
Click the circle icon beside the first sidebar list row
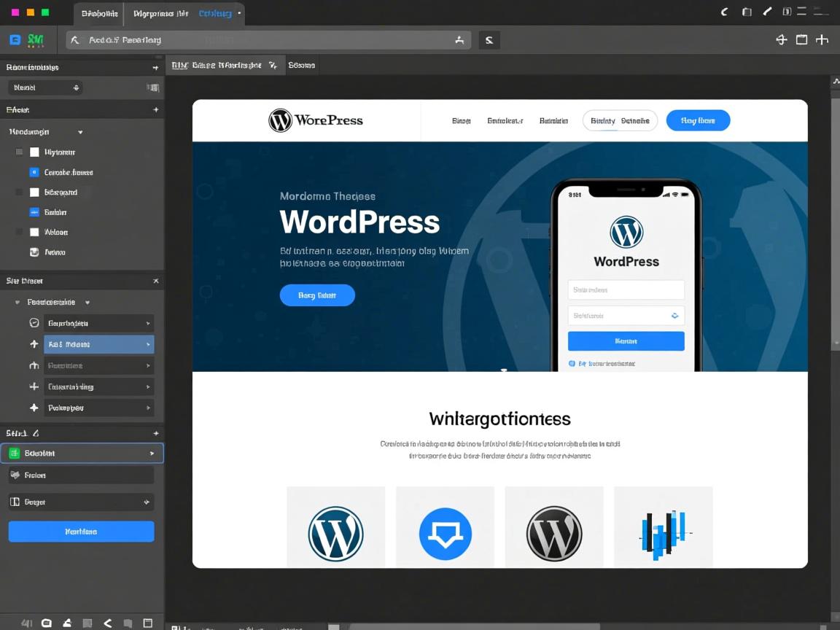pos(34,323)
